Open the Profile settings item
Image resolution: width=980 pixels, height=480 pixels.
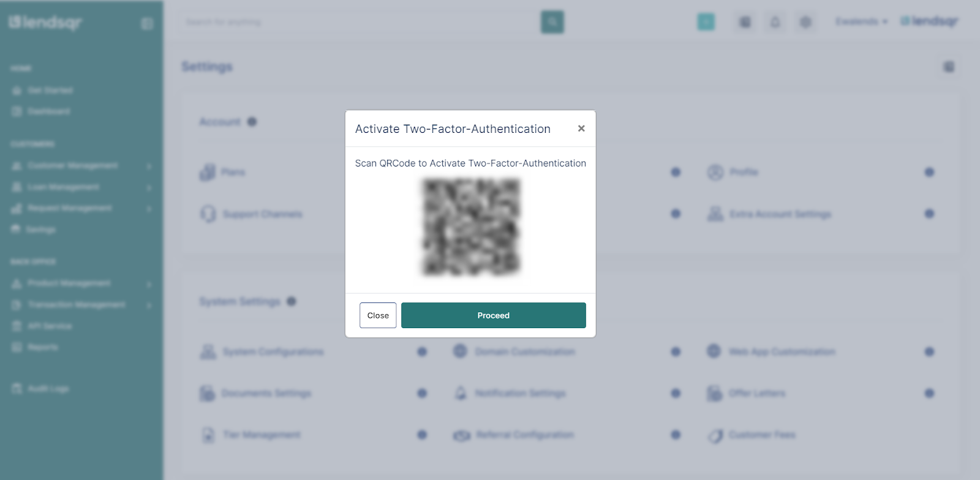click(x=733, y=172)
